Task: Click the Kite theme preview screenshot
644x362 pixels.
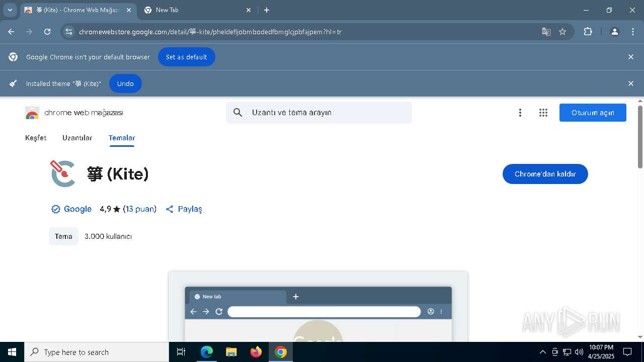Action: click(x=318, y=307)
